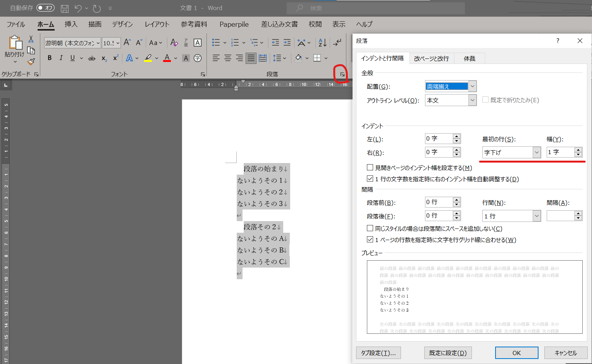592x364 pixels.
Task: Click the 段落前 spacing input field
Action: tap(439, 202)
